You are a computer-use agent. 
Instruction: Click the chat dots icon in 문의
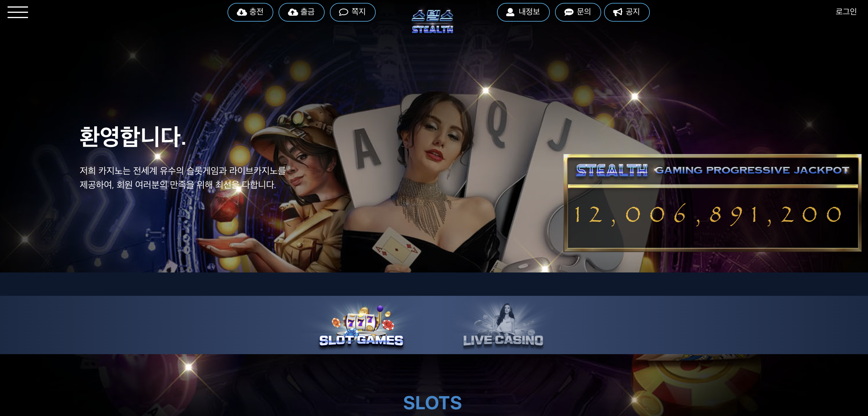pyautogui.click(x=568, y=12)
